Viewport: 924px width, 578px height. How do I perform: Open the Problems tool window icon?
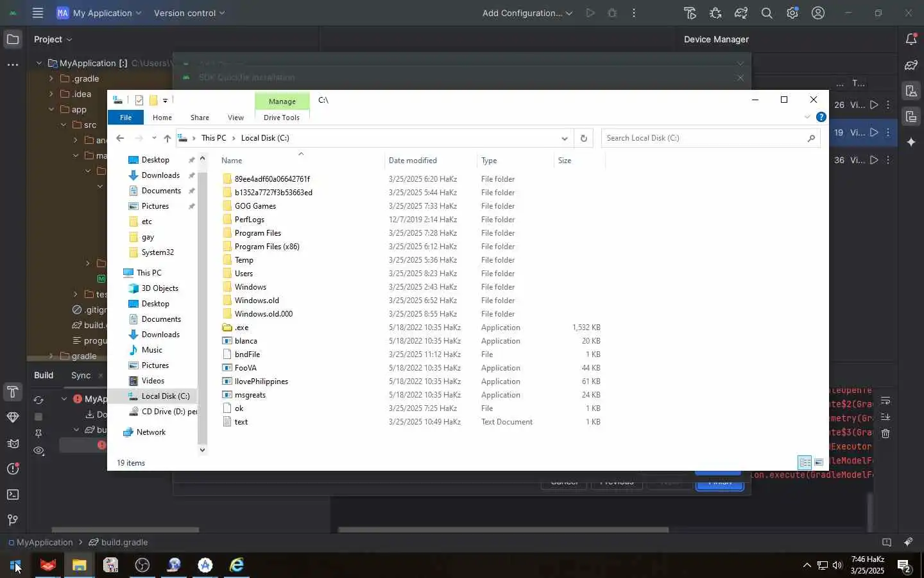12,469
